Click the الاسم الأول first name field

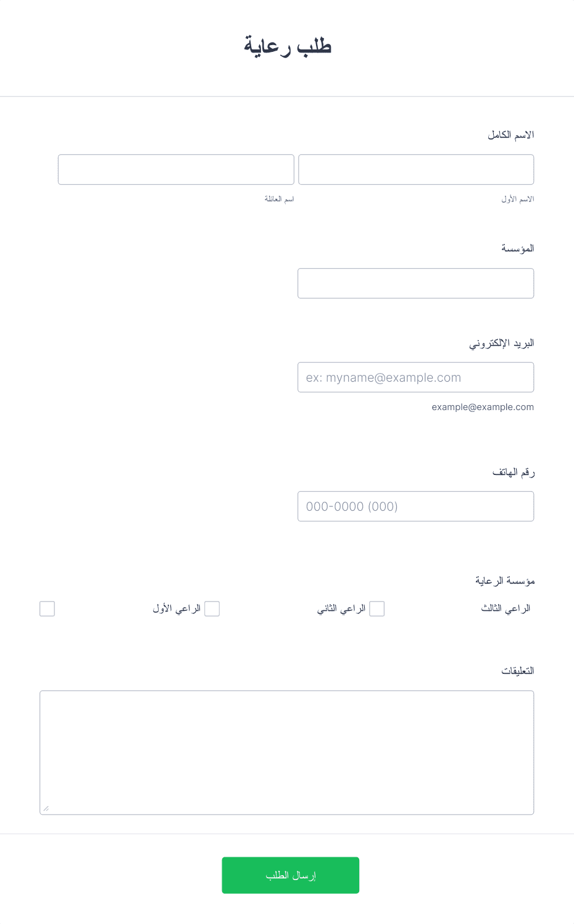[416, 169]
